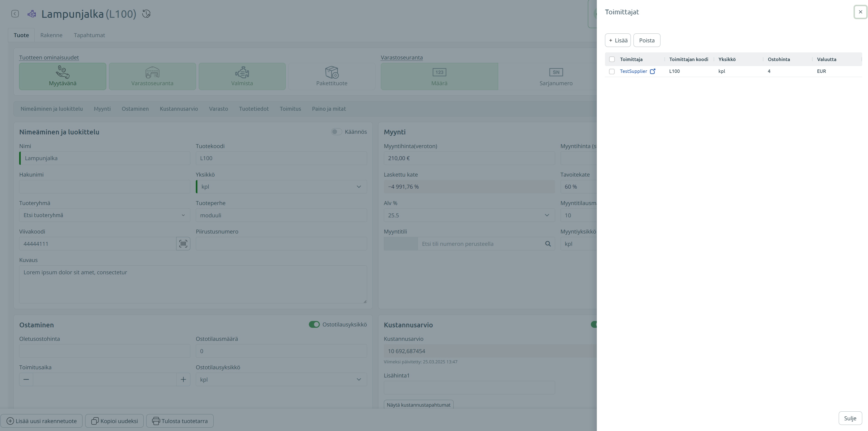Viewport: 868px width, 431px height.
Task: Click the Ostotilausmäärä field
Action: pyautogui.click(x=281, y=351)
